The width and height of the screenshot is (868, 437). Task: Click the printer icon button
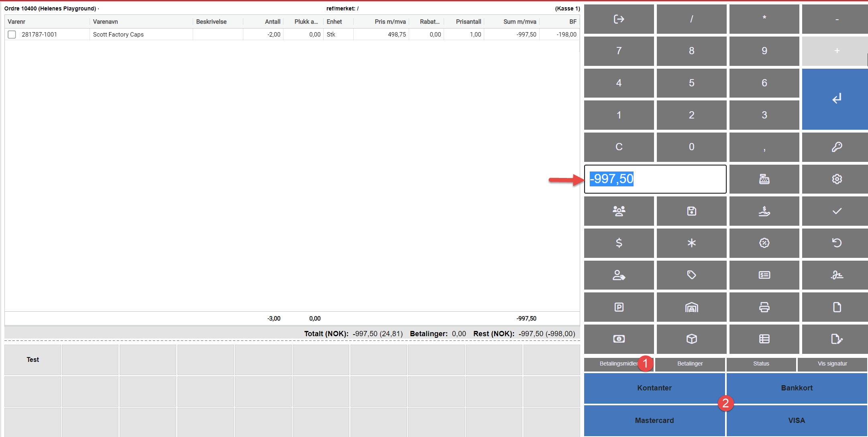[764, 307]
